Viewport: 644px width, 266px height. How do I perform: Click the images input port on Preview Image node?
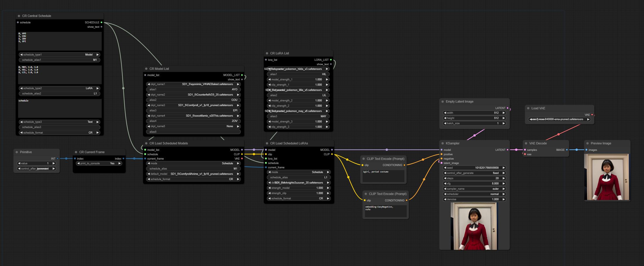coord(586,150)
